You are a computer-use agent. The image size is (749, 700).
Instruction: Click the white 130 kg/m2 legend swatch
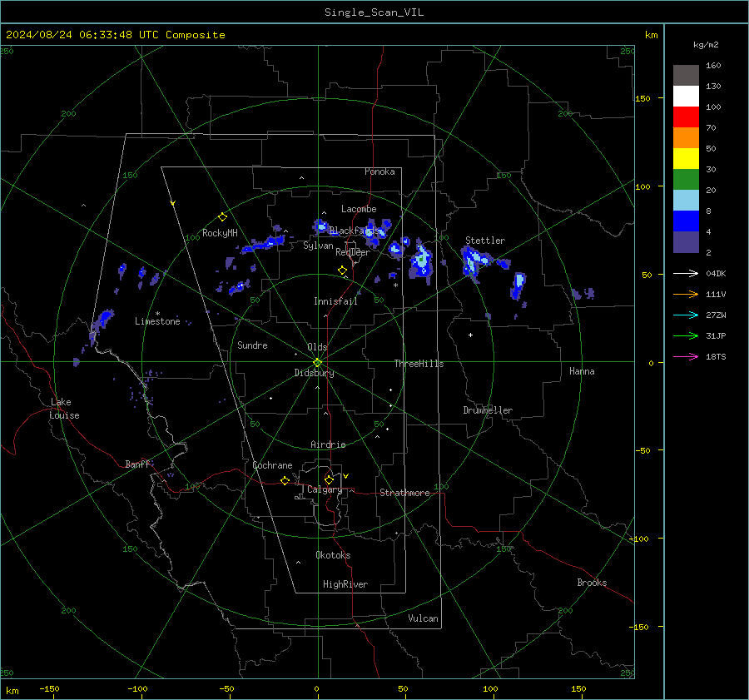pyautogui.click(x=686, y=97)
